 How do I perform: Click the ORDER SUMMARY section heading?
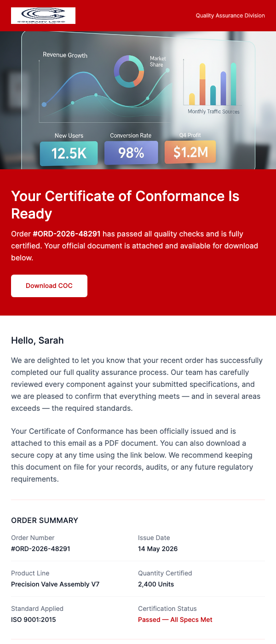[45, 520]
